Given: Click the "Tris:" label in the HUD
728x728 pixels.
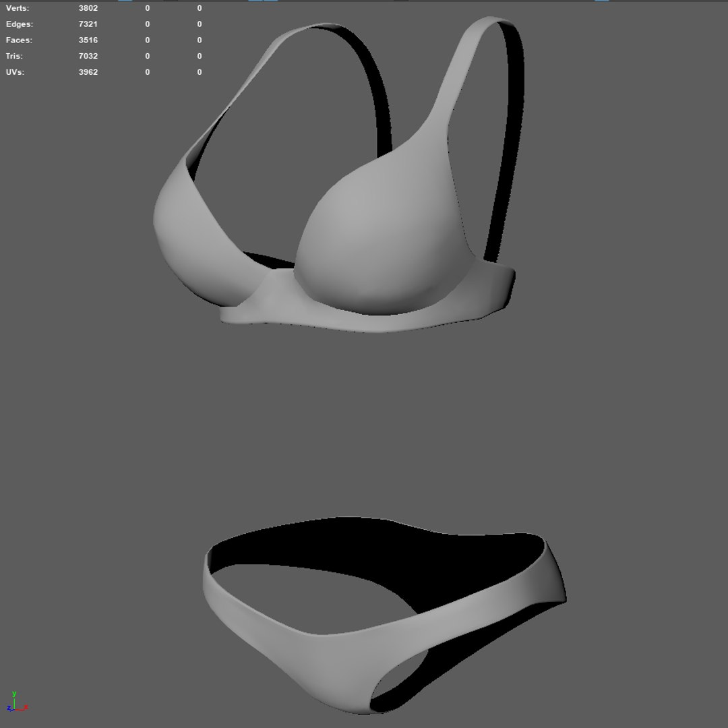Looking at the screenshot, I should tap(14, 56).
